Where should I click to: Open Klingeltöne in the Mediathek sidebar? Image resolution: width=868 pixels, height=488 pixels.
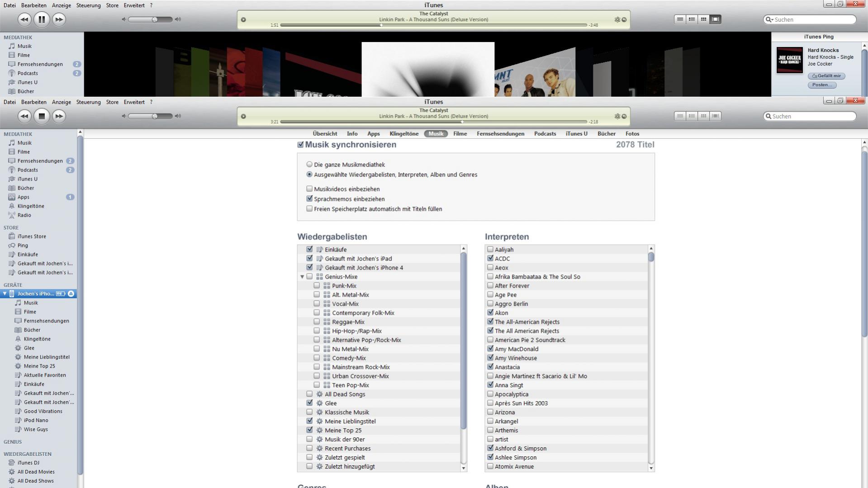point(31,206)
